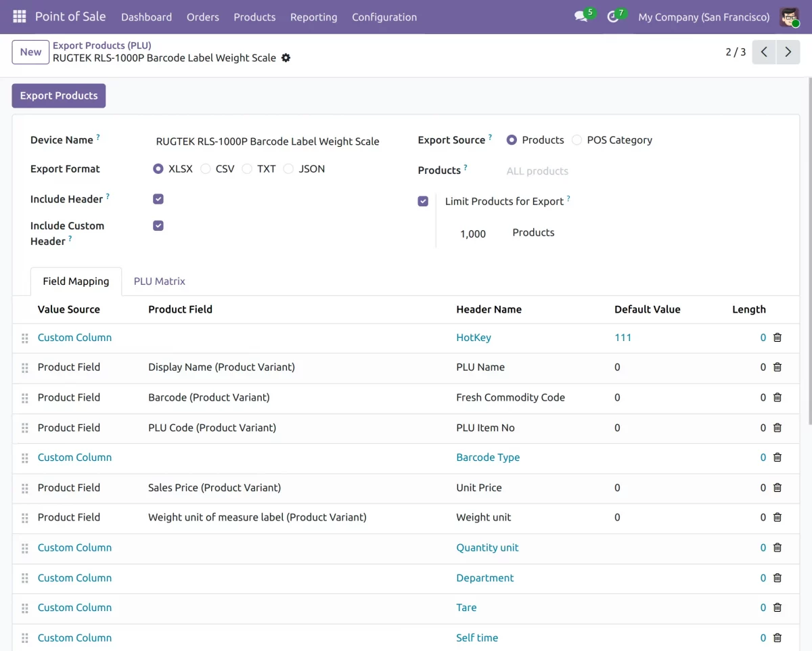Open the Dashboard menu
812x651 pixels.
coord(146,17)
